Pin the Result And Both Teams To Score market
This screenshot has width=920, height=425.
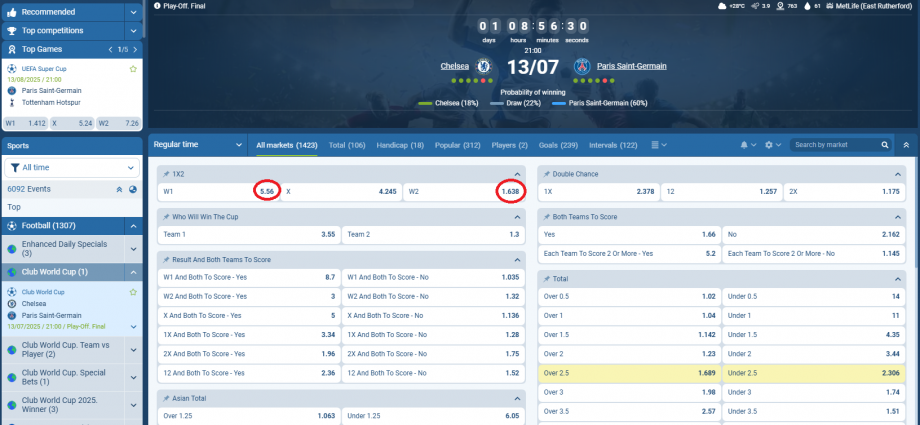click(x=166, y=259)
